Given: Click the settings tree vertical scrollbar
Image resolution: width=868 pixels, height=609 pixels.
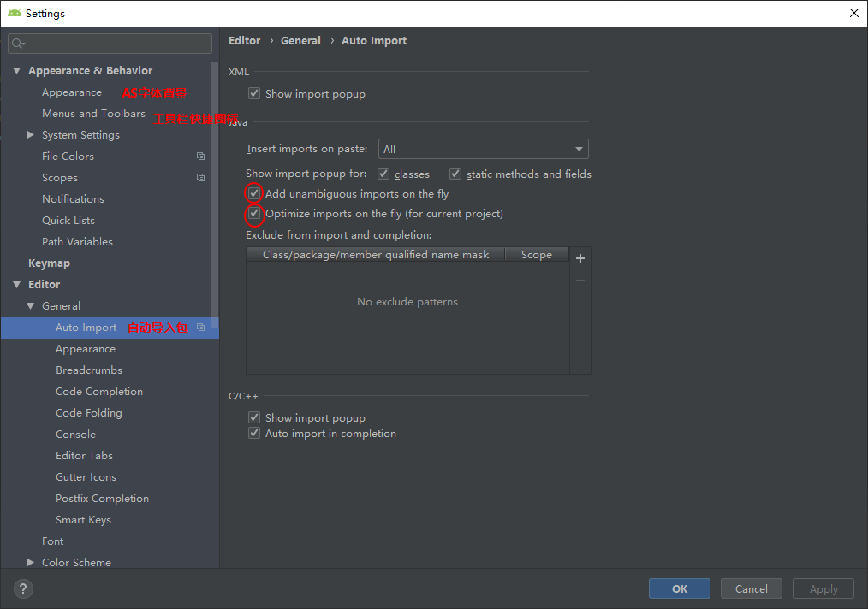Looking at the screenshot, I should 215,193.
